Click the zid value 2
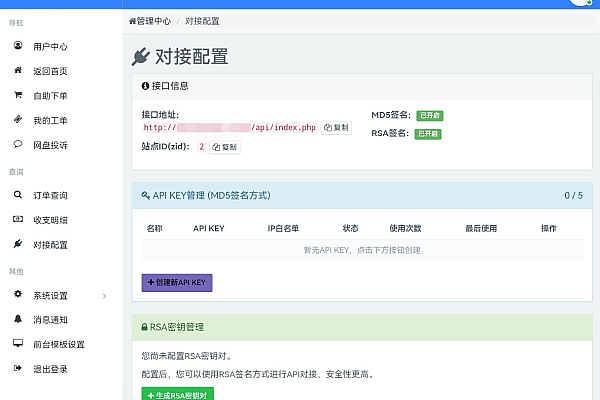Image resolution: width=600 pixels, height=400 pixels. click(202, 147)
